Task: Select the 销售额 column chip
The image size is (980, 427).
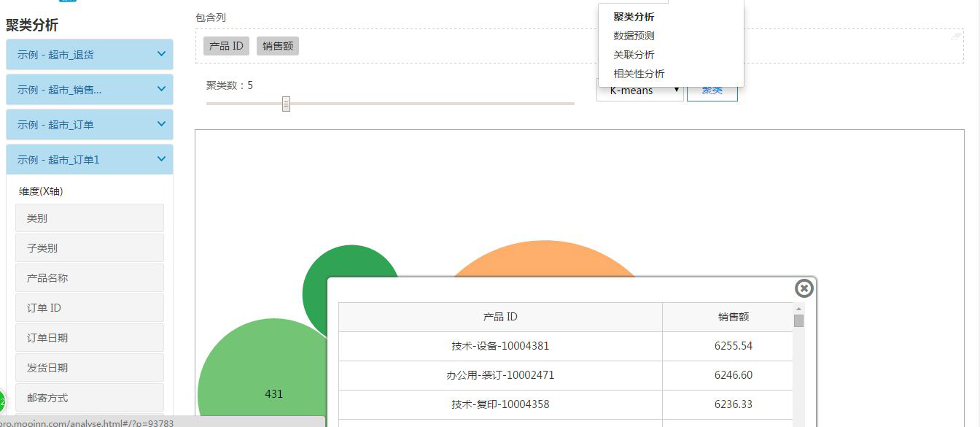Action: (x=278, y=45)
